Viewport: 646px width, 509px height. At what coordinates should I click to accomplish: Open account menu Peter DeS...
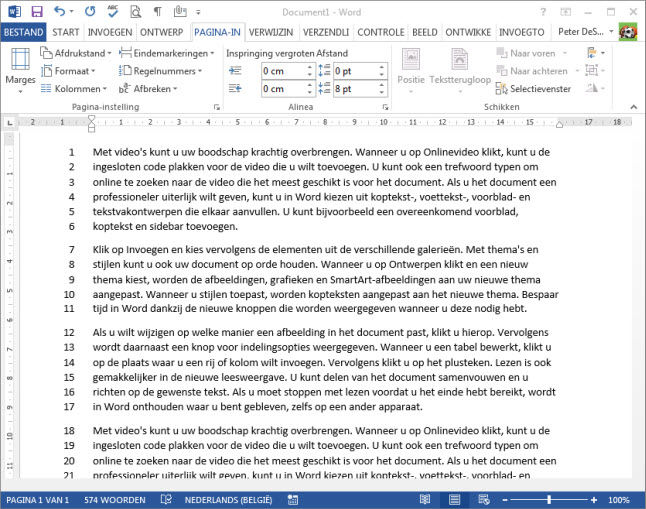(x=585, y=32)
